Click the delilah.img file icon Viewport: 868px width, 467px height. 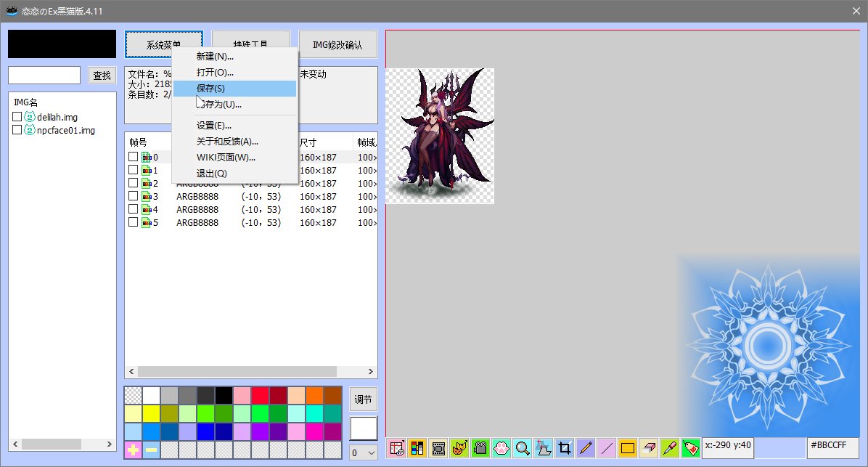tap(30, 117)
